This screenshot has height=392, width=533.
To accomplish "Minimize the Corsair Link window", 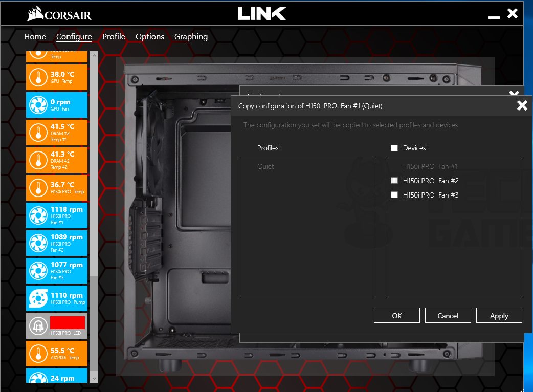I will pos(494,17).
